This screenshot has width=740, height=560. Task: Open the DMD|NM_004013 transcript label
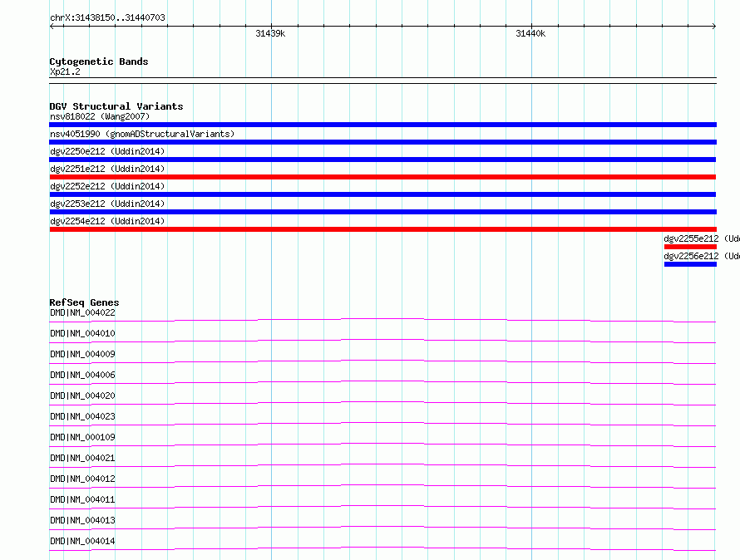click(x=82, y=520)
